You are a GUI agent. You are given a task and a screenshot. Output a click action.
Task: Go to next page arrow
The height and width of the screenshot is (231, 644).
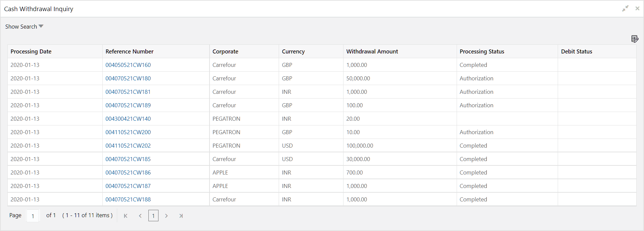pyautogui.click(x=166, y=216)
